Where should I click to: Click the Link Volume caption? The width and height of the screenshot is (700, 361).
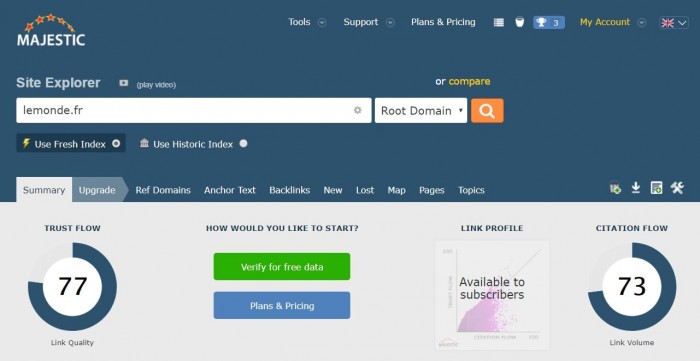coord(632,343)
